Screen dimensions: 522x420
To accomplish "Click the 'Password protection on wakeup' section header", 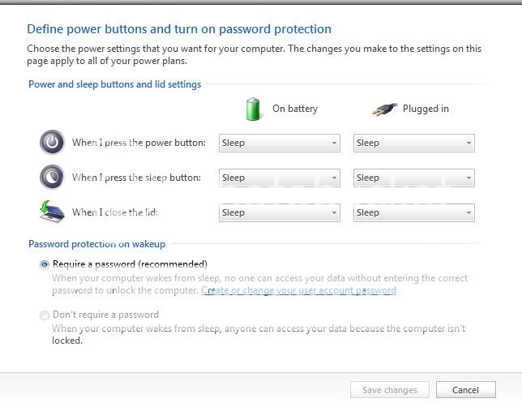I will point(96,243).
